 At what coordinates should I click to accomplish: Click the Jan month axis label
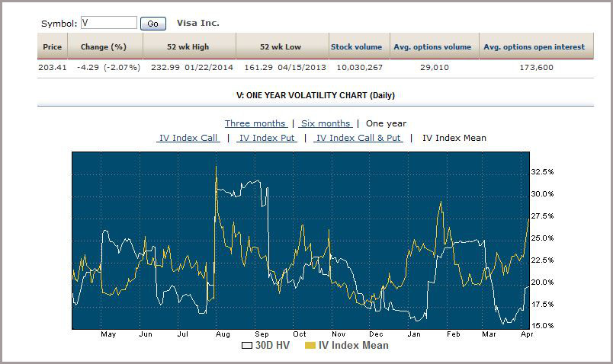[x=414, y=334]
